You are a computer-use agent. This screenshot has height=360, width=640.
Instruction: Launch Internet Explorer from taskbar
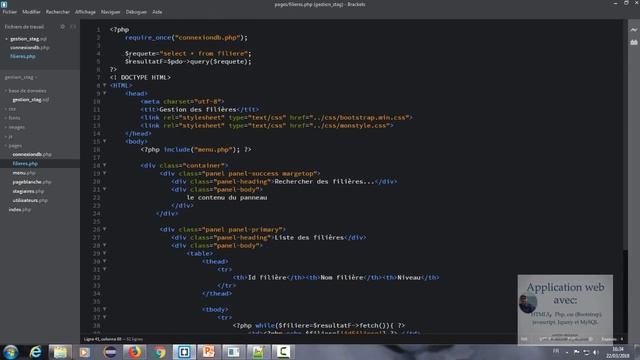[x=36, y=352]
